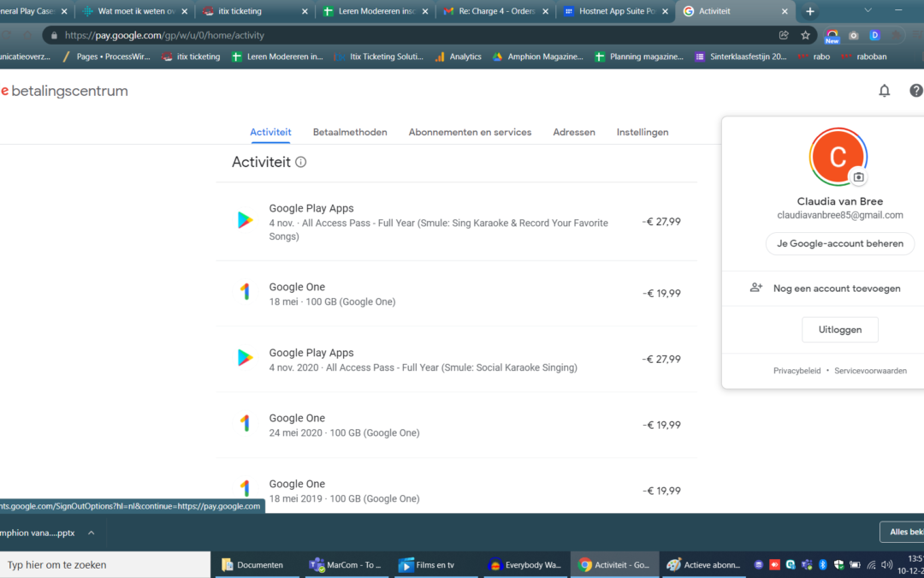This screenshot has width=924, height=578.
Task: Open volume control in system tray
Action: (x=887, y=565)
